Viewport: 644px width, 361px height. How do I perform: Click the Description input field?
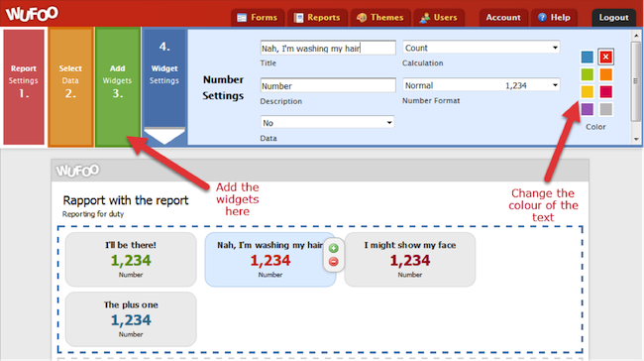tap(328, 85)
